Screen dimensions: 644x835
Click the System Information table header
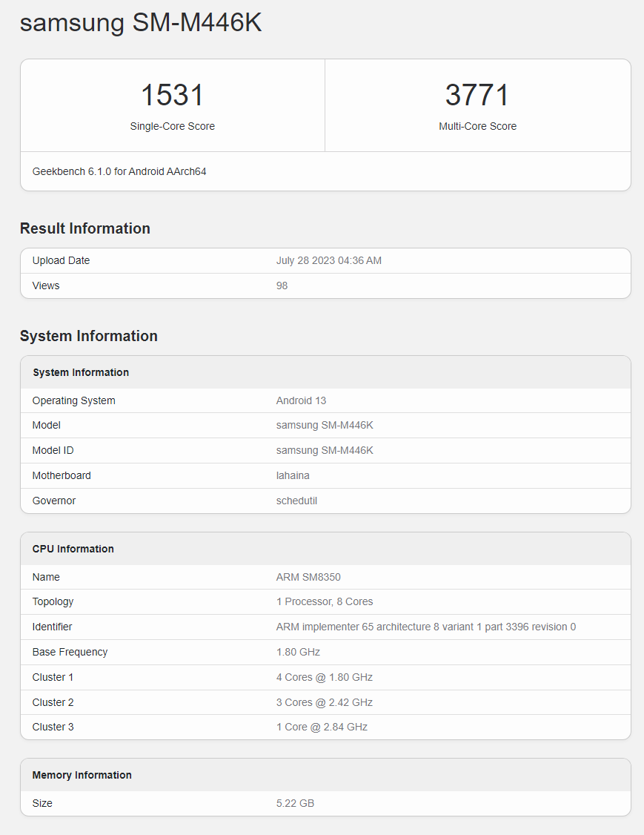click(81, 372)
